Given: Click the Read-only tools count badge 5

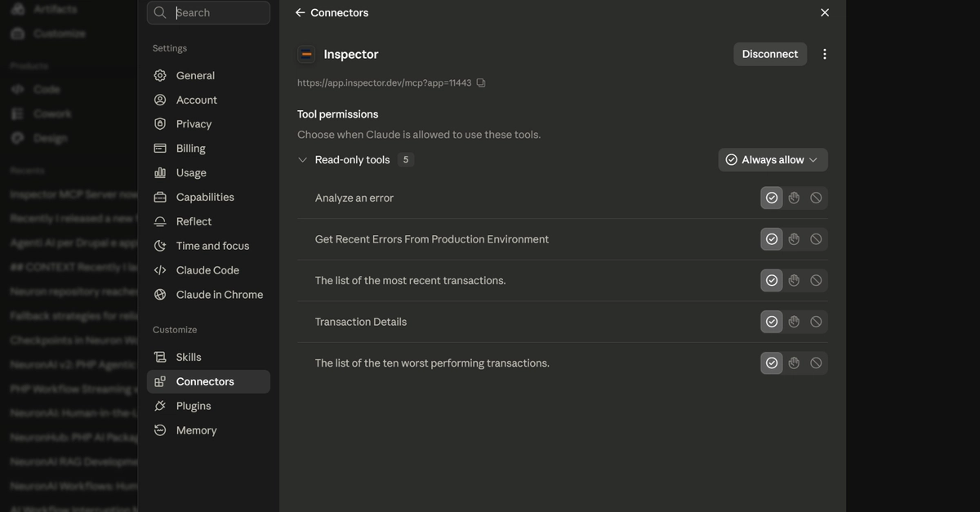Looking at the screenshot, I should [x=406, y=160].
